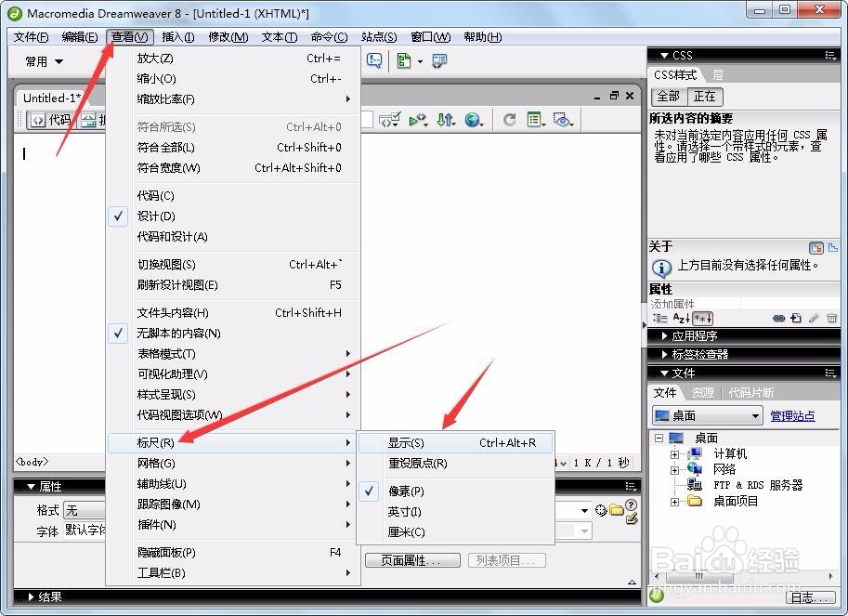The height and width of the screenshot is (616, 848).
Task: Click the Tag Chooser icon in the Insert bar
Action: tap(439, 60)
